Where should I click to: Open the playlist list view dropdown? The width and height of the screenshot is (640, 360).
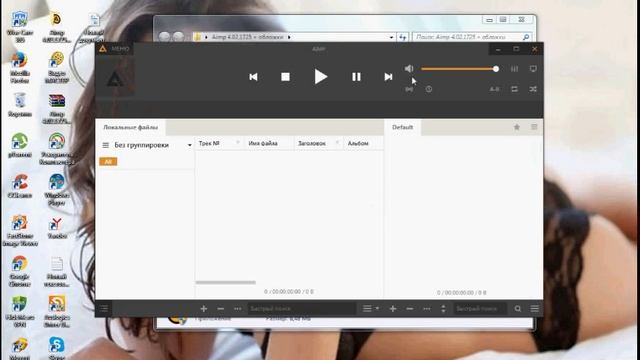click(371, 309)
